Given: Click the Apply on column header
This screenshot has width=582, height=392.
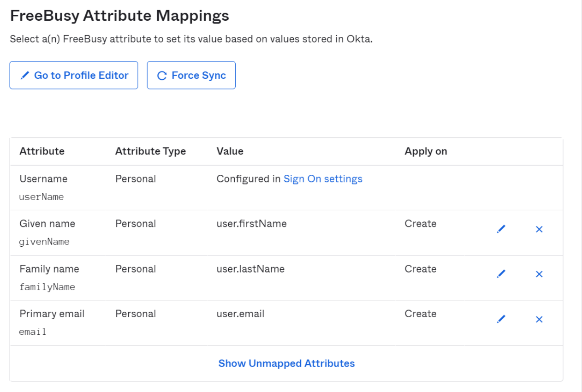Looking at the screenshot, I should pyautogui.click(x=426, y=151).
